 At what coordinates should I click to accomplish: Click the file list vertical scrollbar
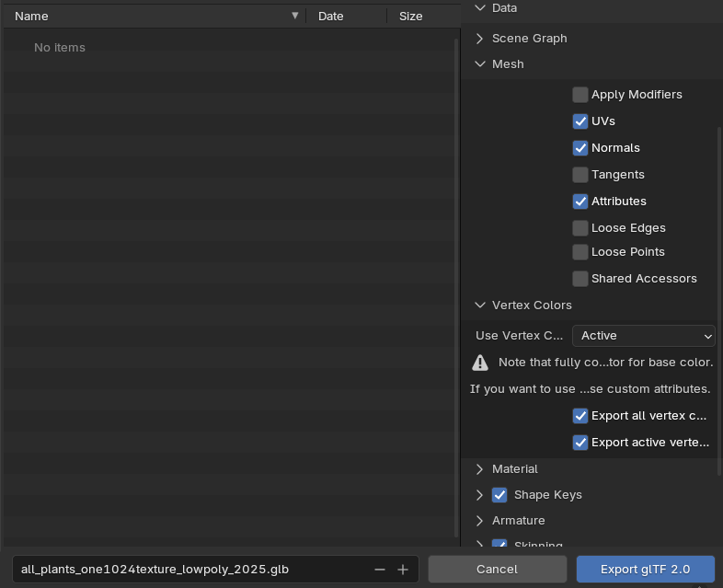(x=456, y=288)
